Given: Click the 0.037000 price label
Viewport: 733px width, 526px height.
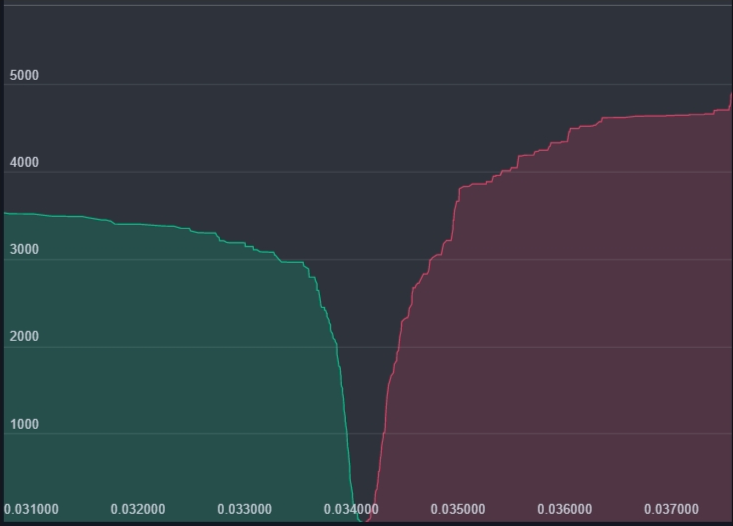Looking at the screenshot, I should point(671,509).
